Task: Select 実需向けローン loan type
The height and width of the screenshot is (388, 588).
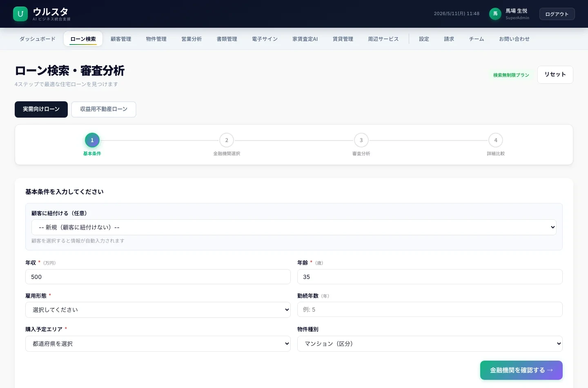Action: click(x=41, y=109)
